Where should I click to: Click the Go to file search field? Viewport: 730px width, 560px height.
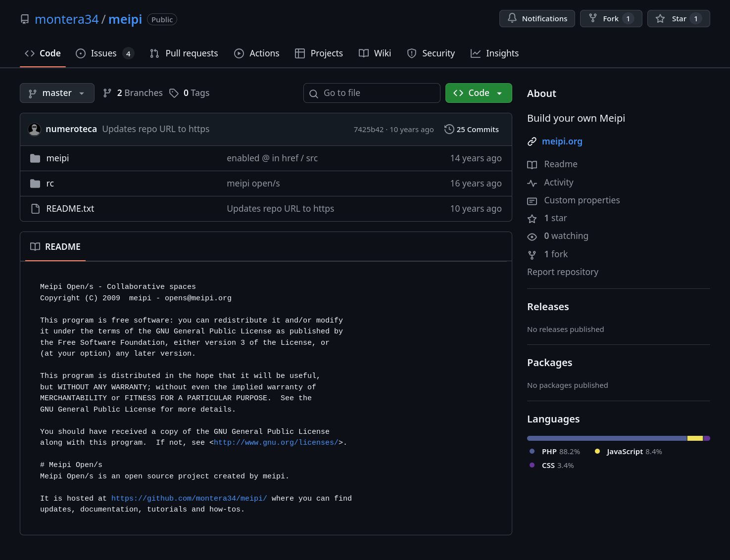[372, 93]
